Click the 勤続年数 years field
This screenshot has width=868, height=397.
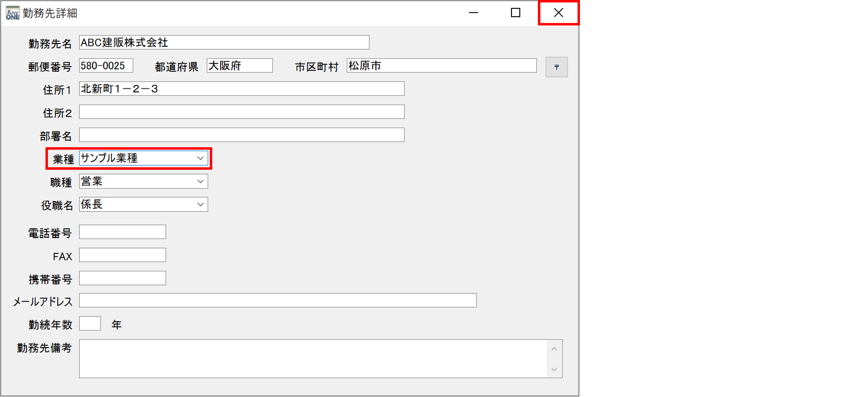tap(90, 324)
